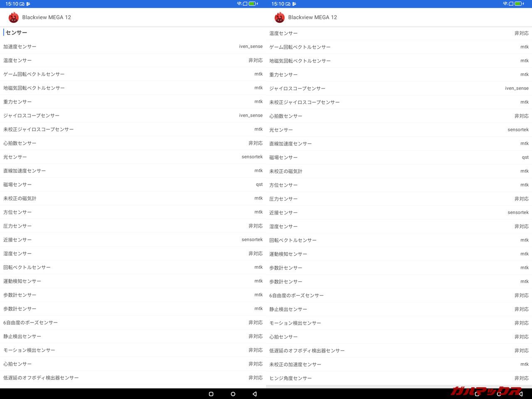Tap the Blackview MEGA 12 title in right panel
532x399 pixels.
tap(313, 17)
